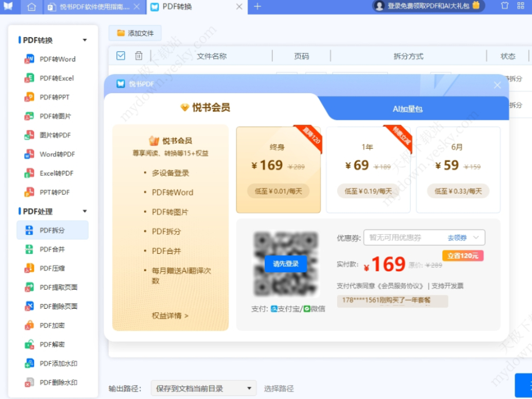Screen dimensions: 532x399
Task: Open PDF删除页面 tool
Action: [x=51, y=306]
